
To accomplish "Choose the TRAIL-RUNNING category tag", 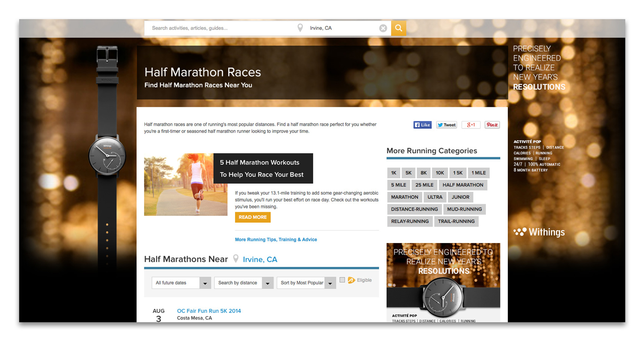I will (456, 221).
